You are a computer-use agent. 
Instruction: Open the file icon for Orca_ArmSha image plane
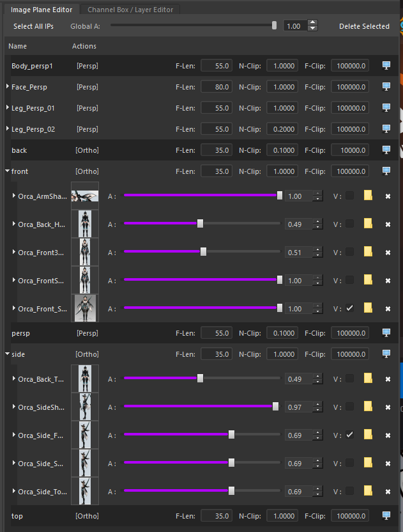368,196
